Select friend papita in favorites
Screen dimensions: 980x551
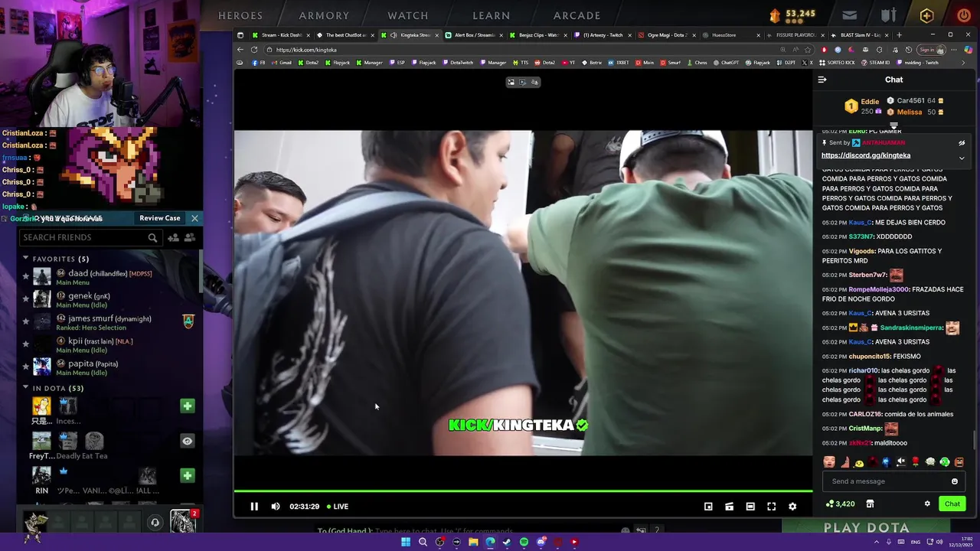(111, 367)
